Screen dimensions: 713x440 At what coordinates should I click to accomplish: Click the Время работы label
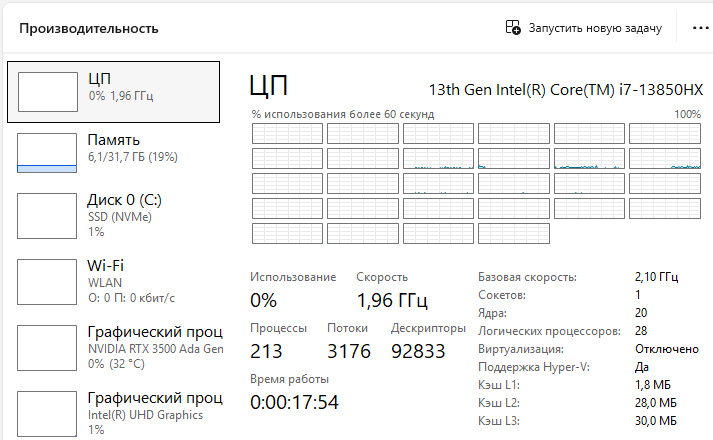click(x=289, y=379)
